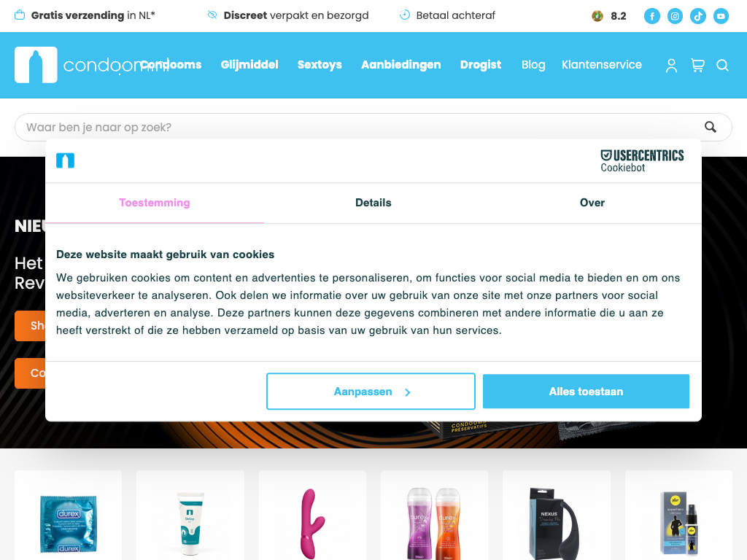Open the TikTok social icon
747x560 pixels.
698,16
